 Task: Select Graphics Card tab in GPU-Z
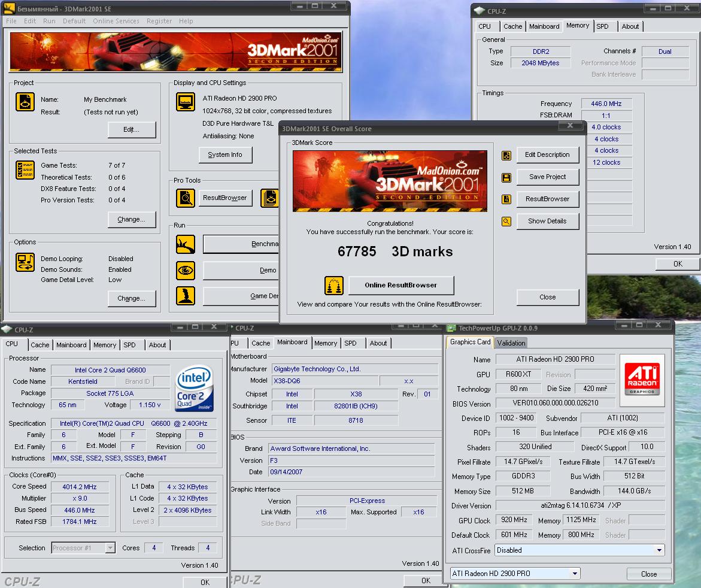point(470,342)
